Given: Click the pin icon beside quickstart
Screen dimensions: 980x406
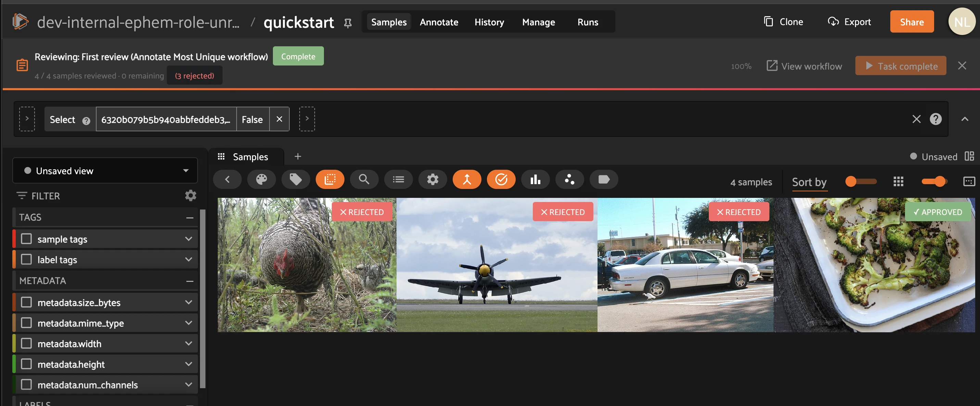Looking at the screenshot, I should (x=348, y=23).
